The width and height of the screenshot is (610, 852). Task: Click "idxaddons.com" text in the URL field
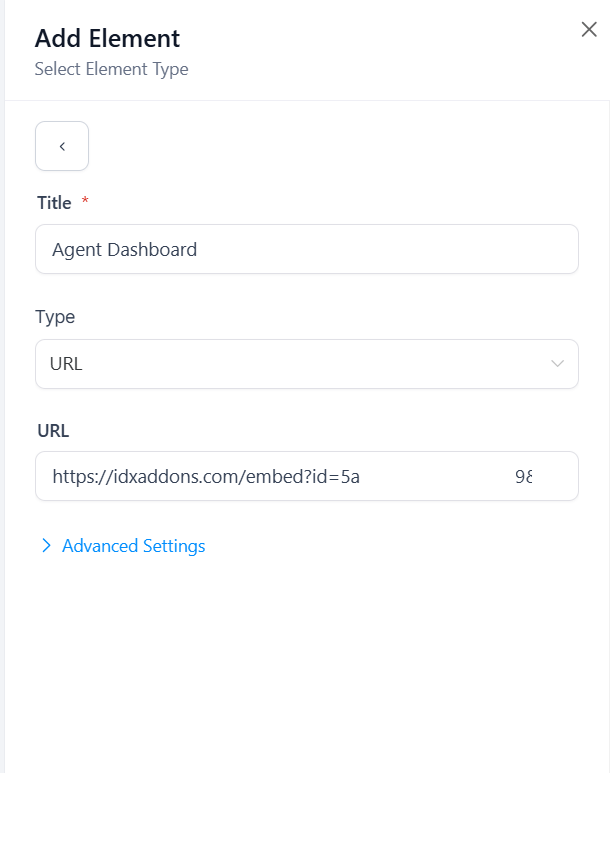176,477
